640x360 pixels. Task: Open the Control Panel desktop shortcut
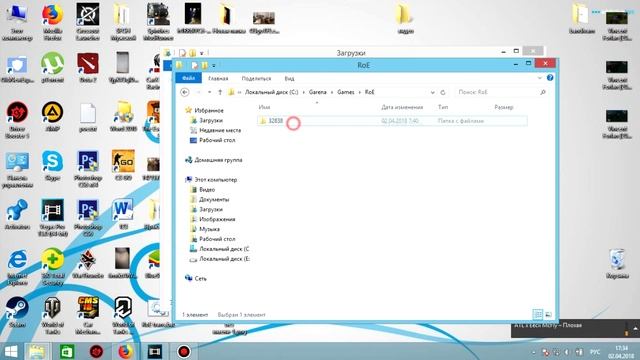coord(17,169)
